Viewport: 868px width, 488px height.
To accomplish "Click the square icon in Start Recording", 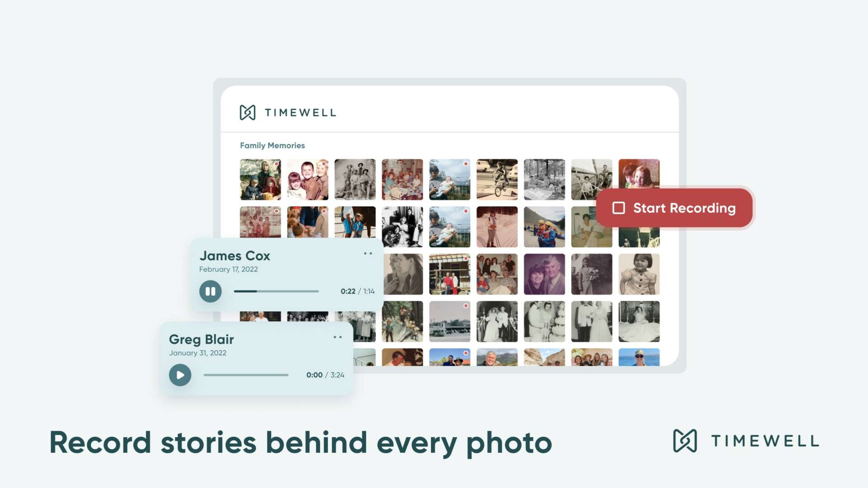I will [x=618, y=208].
